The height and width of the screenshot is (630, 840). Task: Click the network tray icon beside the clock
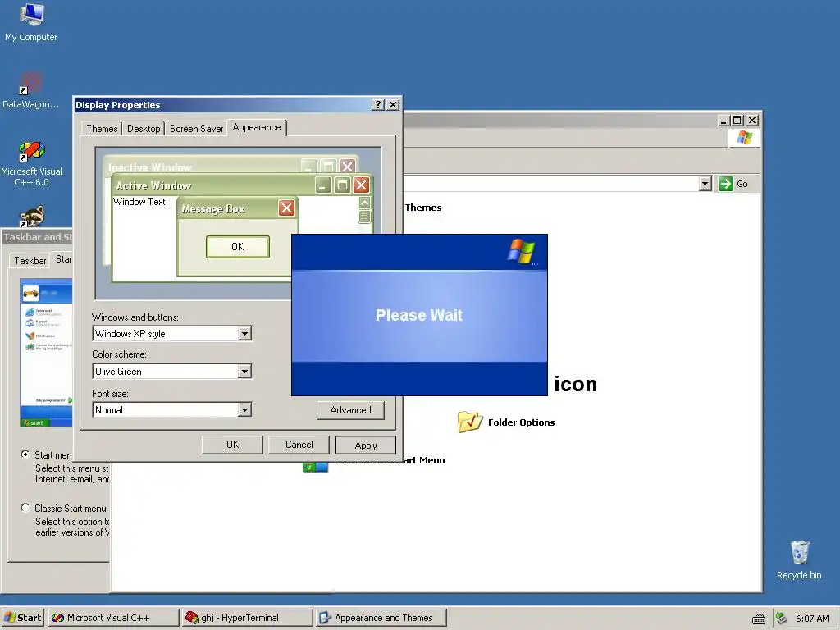pyautogui.click(x=782, y=618)
